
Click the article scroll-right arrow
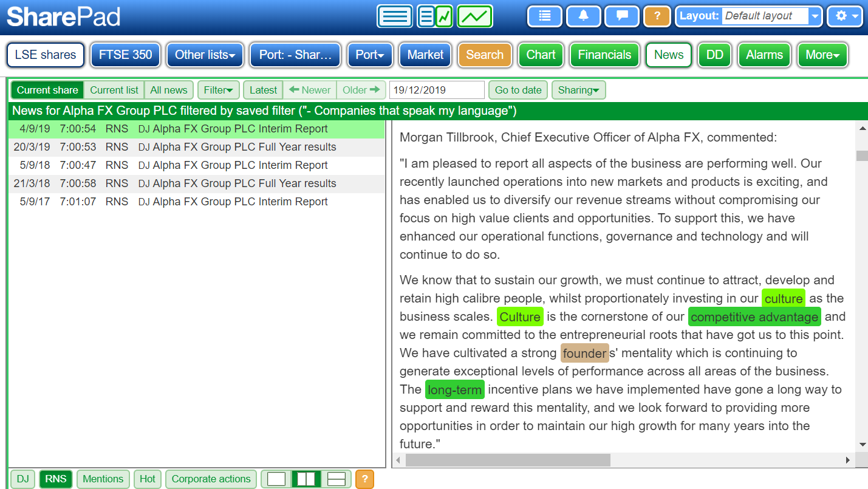click(848, 460)
